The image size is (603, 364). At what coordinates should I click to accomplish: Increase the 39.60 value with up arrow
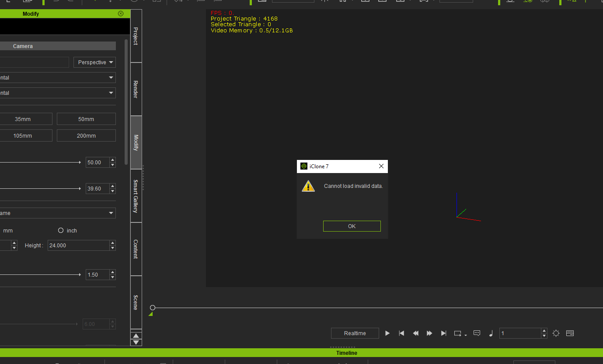[x=113, y=187]
